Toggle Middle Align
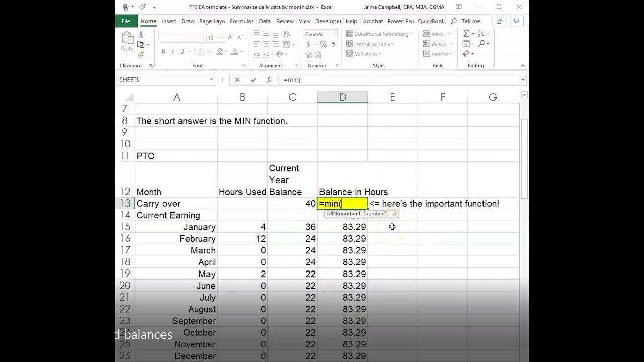 pyautogui.click(x=266, y=34)
